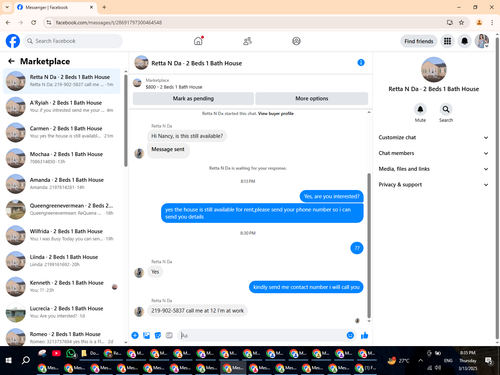500x375 pixels.
Task: Open WhatsApp from the taskbar
Action: tap(71, 353)
